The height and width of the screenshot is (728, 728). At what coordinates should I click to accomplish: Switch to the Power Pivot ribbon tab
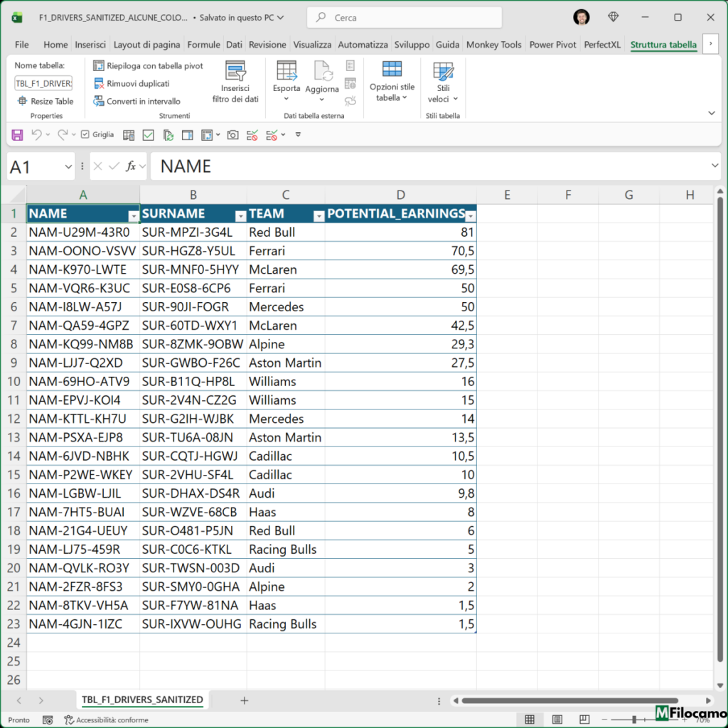click(x=552, y=45)
